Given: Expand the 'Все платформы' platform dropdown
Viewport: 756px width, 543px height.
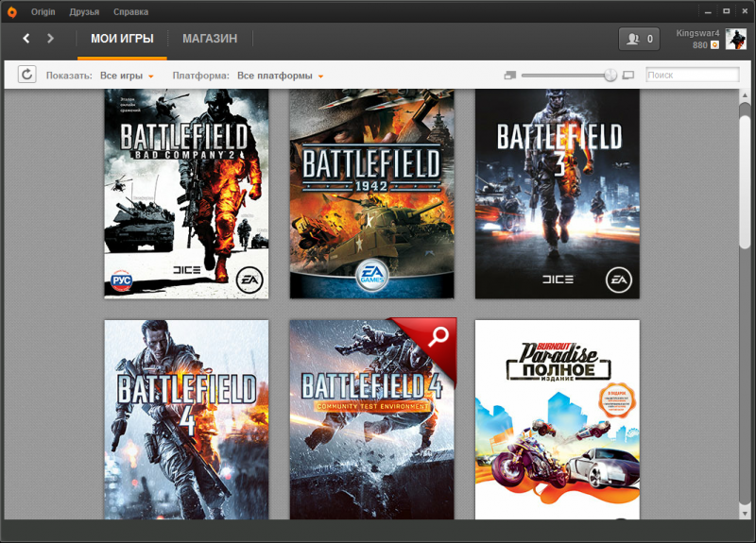Looking at the screenshot, I should pyautogui.click(x=281, y=75).
